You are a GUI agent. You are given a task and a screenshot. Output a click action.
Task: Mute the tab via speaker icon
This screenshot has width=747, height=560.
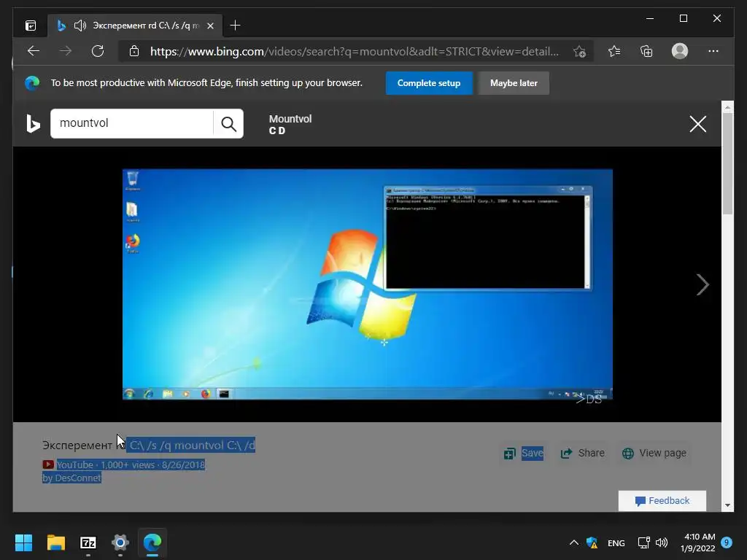pyautogui.click(x=80, y=26)
